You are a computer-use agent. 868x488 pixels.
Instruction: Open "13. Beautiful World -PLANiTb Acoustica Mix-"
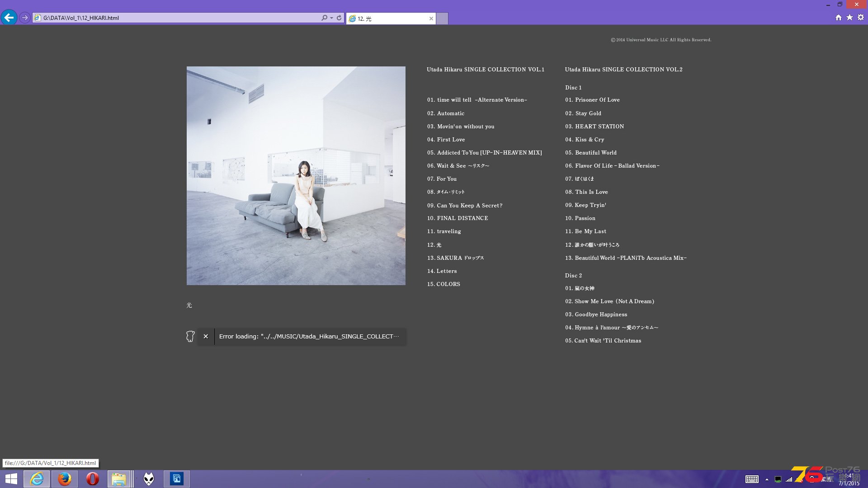pyautogui.click(x=626, y=258)
